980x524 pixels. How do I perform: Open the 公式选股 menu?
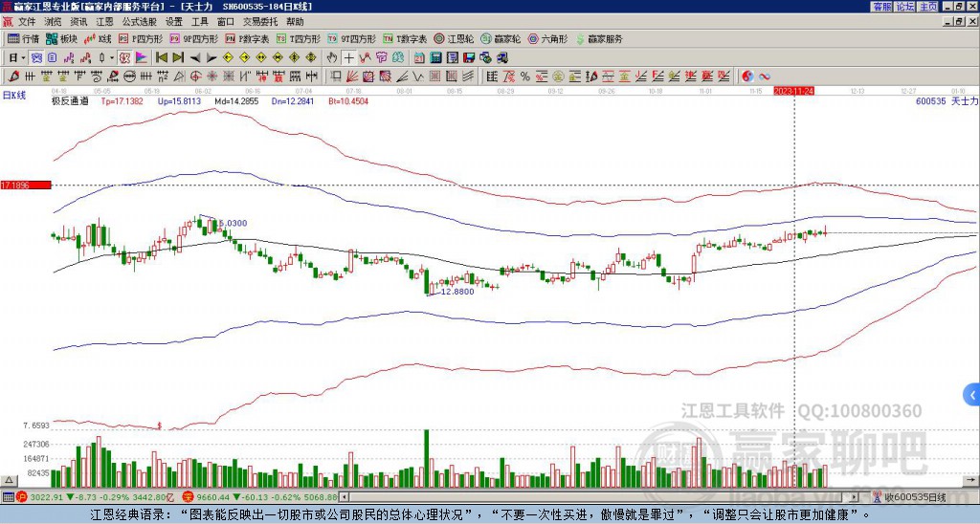tap(140, 22)
